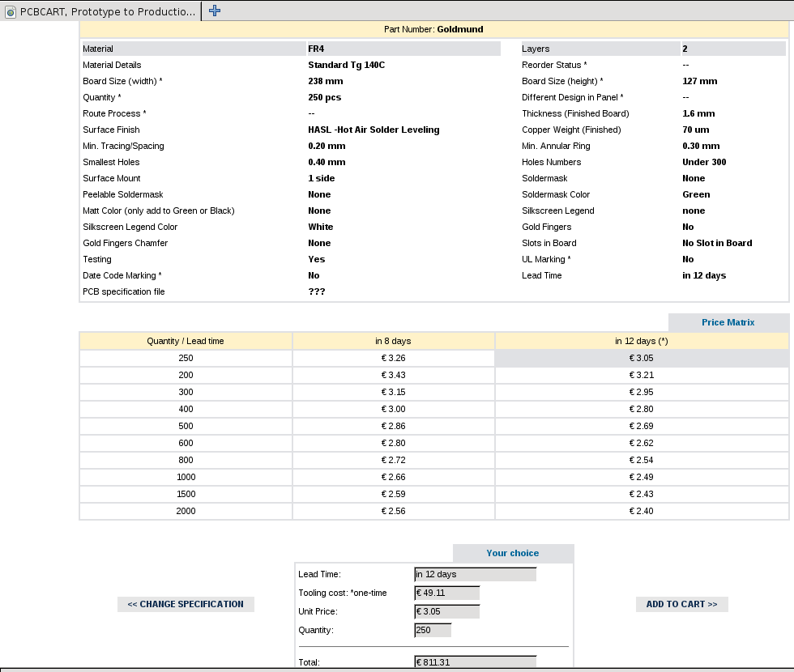The width and height of the screenshot is (794, 672).
Task: Click the Your choice header tab
Action: point(513,553)
